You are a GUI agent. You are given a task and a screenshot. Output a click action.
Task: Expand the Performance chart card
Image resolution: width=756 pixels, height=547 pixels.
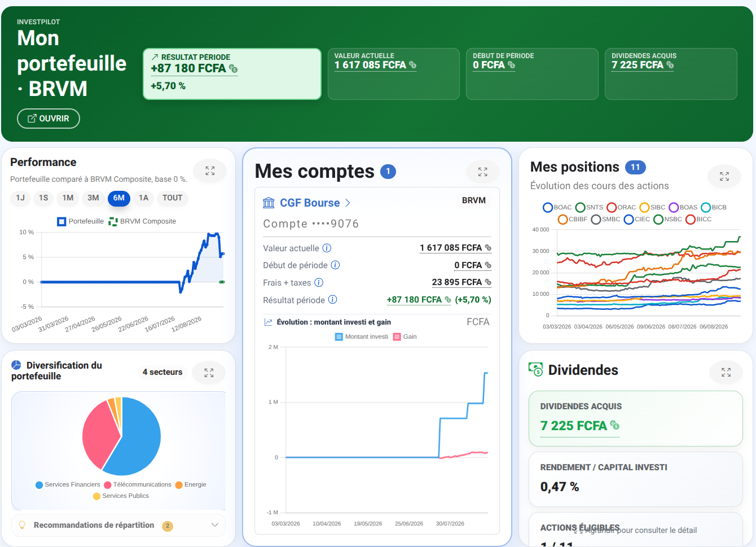pyautogui.click(x=210, y=171)
